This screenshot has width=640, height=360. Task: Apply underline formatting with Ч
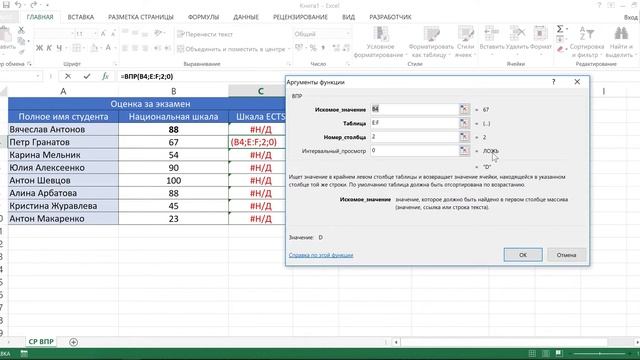pyautogui.click(x=59, y=48)
